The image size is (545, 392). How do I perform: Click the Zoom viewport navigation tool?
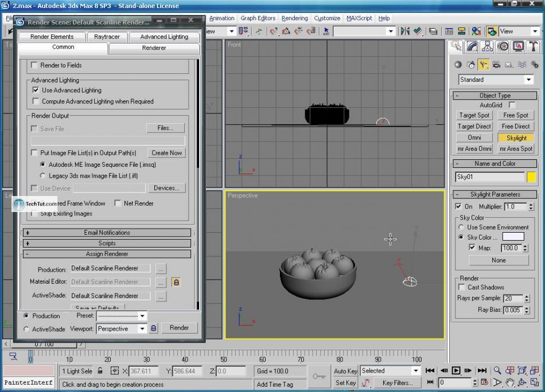pyautogui.click(x=497, y=370)
